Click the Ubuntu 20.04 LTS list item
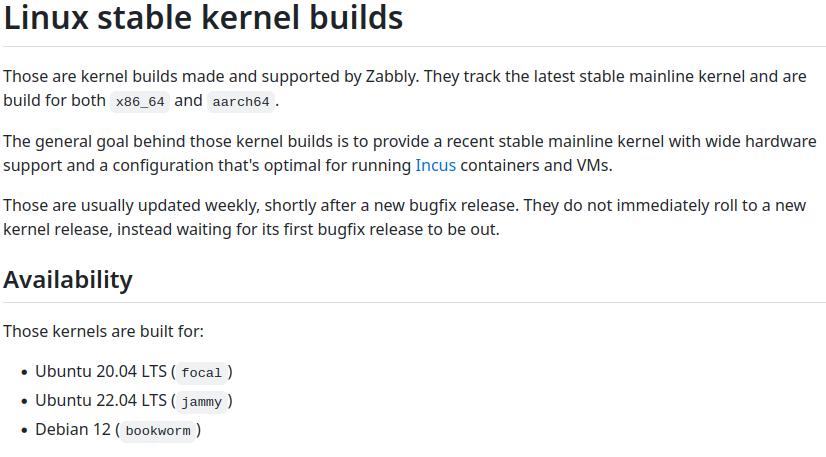The width and height of the screenshot is (826, 457). click(134, 372)
